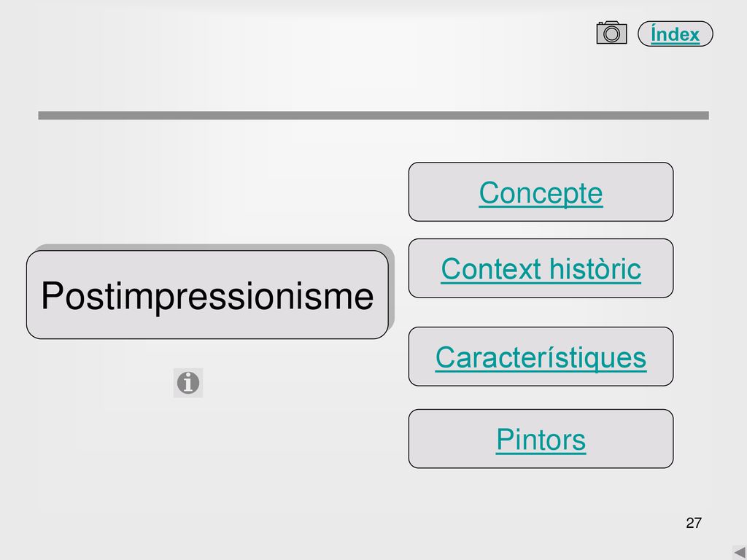Follow the Pintors link
Screen dimensions: 747x560
click(541, 440)
